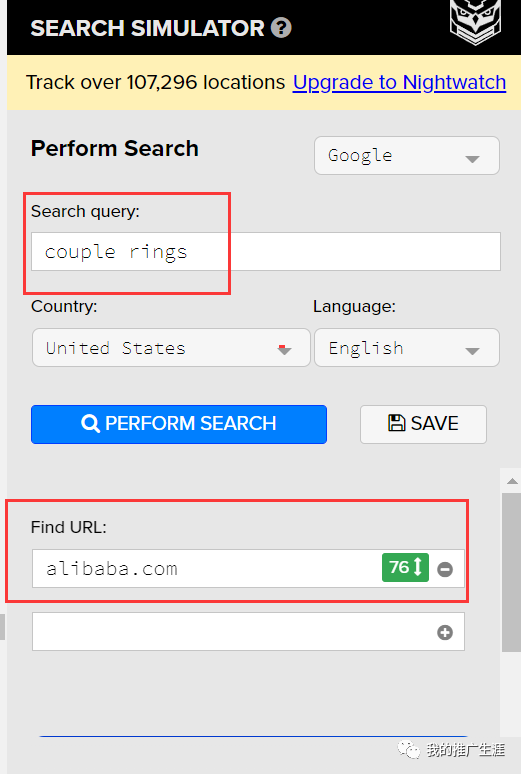Open the English language dropdown
This screenshot has width=521, height=774.
[407, 348]
